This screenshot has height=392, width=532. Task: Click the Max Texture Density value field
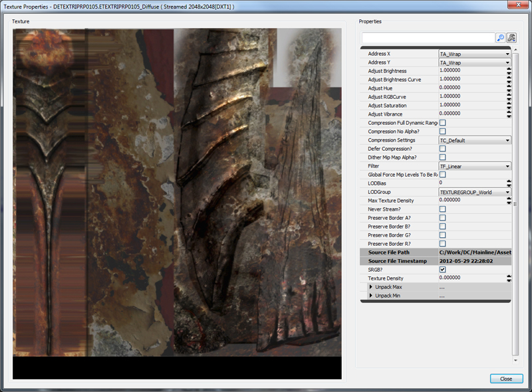coord(472,201)
